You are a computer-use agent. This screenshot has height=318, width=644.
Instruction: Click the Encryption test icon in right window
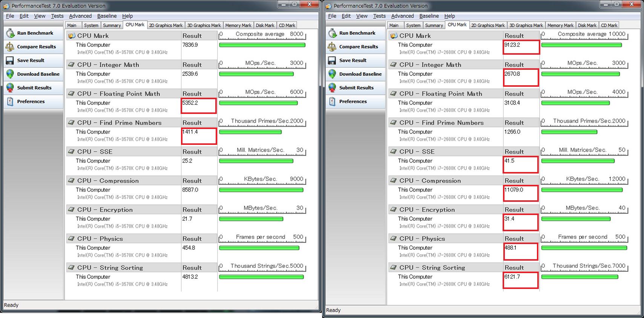pos(393,210)
